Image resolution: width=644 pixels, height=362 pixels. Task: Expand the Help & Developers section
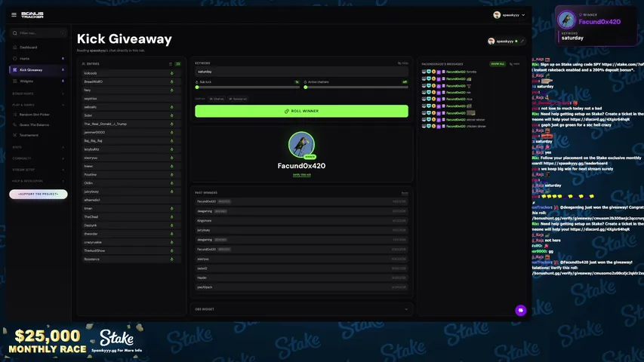[38, 181]
